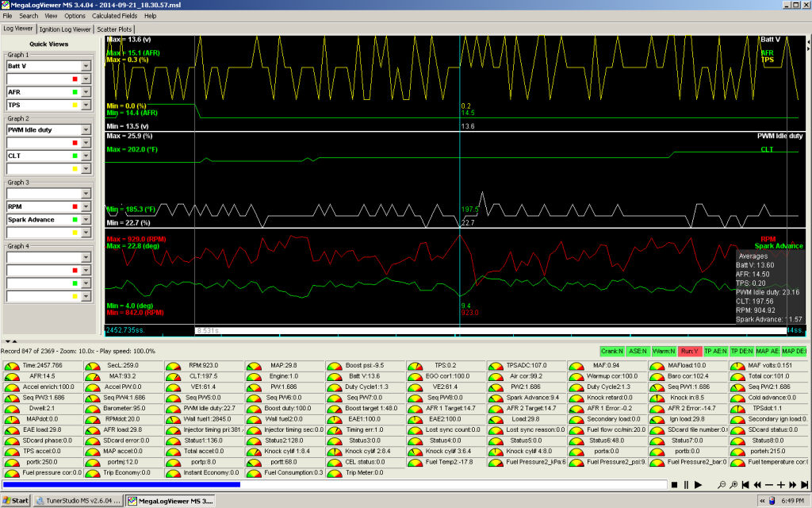Skip to the last log record
This screenshot has width=812, height=508.
click(804, 484)
